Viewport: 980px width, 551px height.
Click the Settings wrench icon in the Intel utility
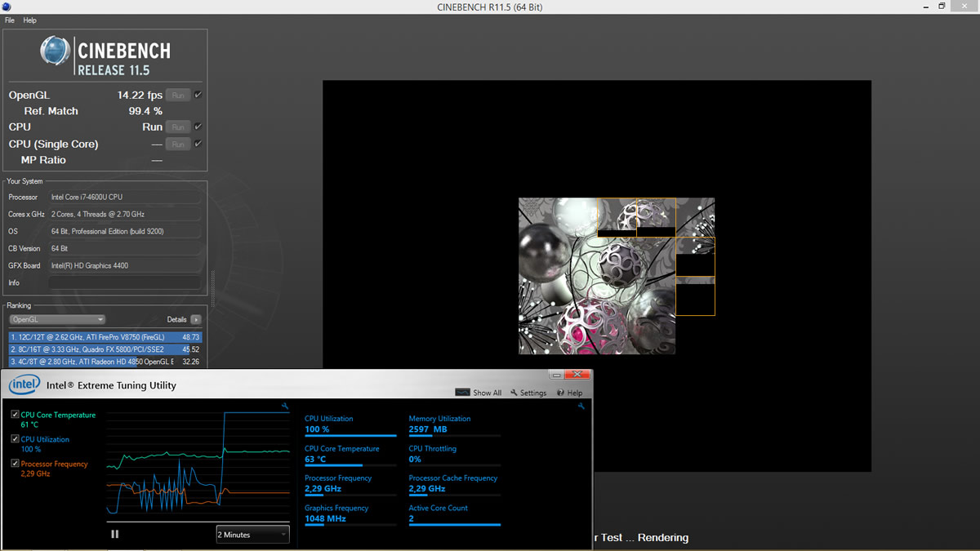point(514,393)
